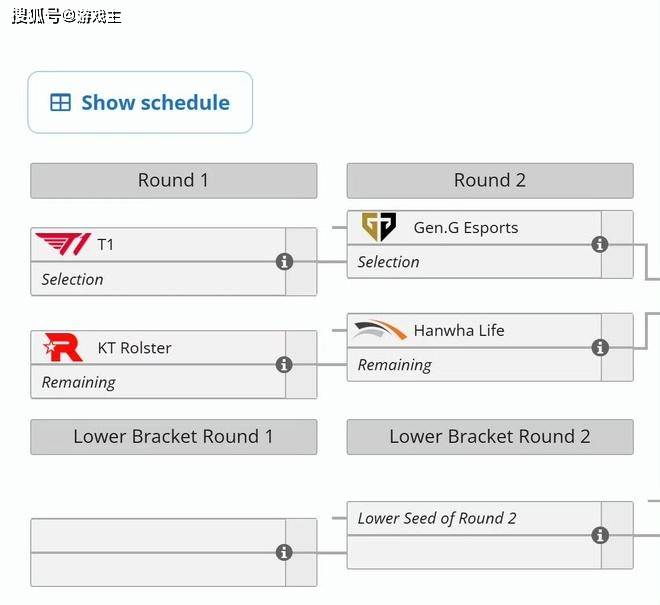Click the T1 team logo
Viewport: 660px width, 605px height.
[63, 244]
